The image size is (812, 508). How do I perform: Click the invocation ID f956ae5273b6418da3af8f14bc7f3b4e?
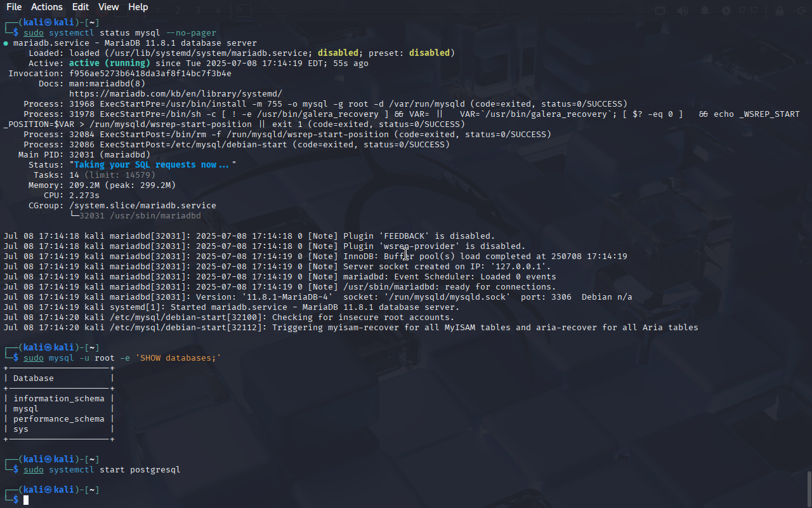point(150,73)
